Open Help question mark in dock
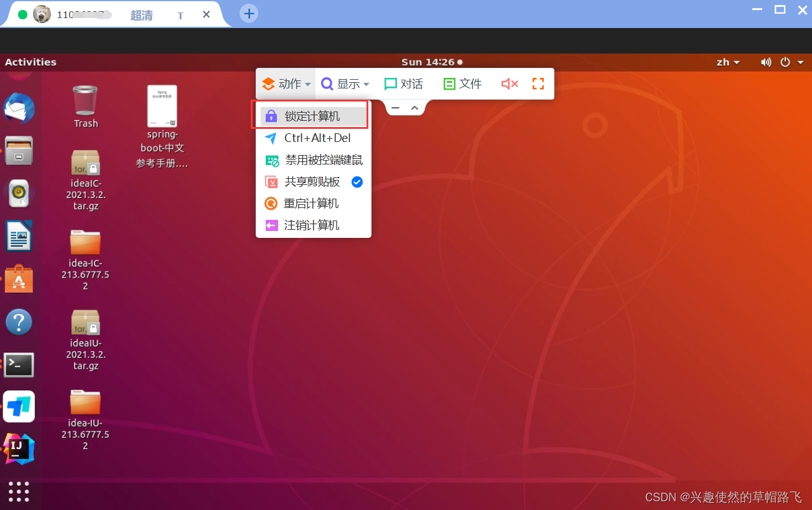The height and width of the screenshot is (510, 812). click(x=19, y=322)
